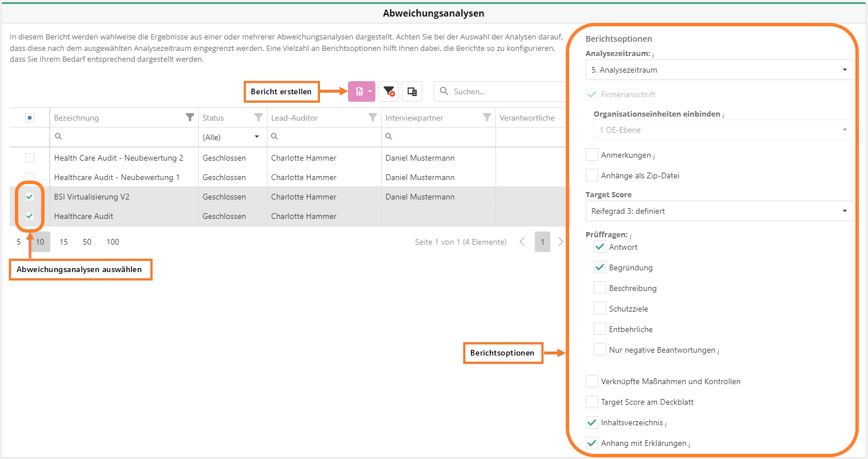
Task: Open the column chooser icon
Action: coord(411,91)
